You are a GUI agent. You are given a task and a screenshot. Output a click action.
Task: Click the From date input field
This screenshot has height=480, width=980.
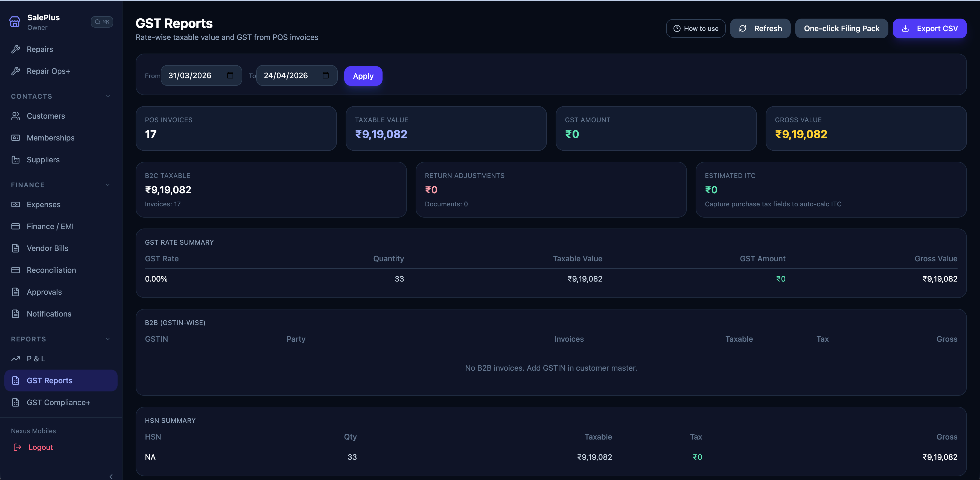(x=194, y=75)
